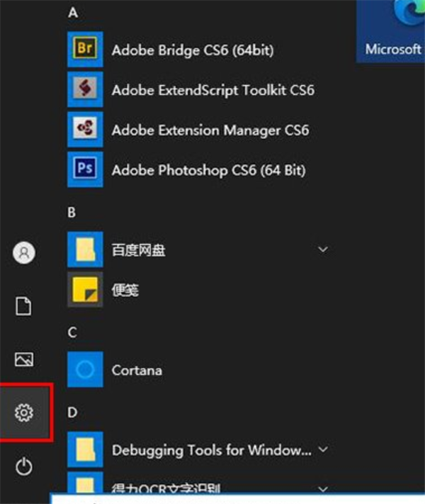This screenshot has height=504, width=425.
Task: Expand the 得力OCR文字识别 folder chevron
Action: pos(323,489)
